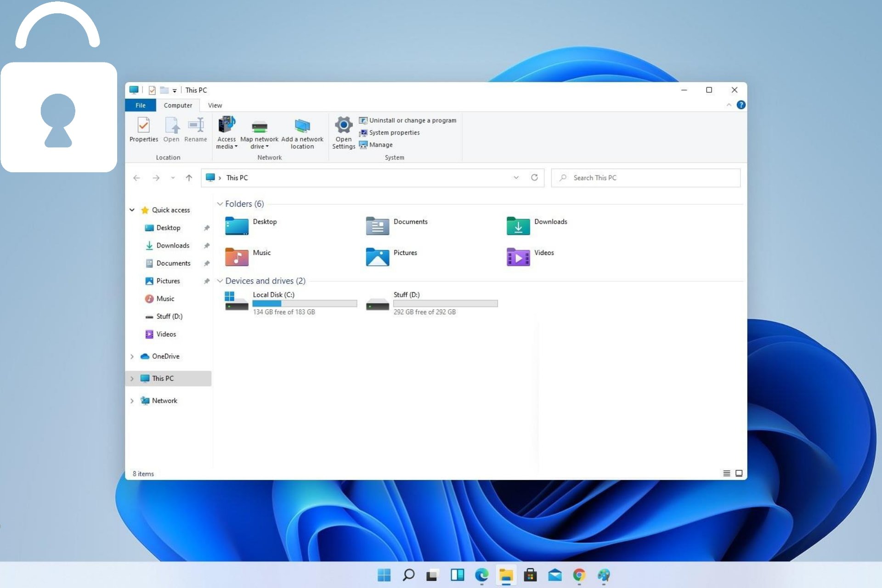Expand the This PC tree node
This screenshot has width=882, height=588.
pyautogui.click(x=132, y=379)
